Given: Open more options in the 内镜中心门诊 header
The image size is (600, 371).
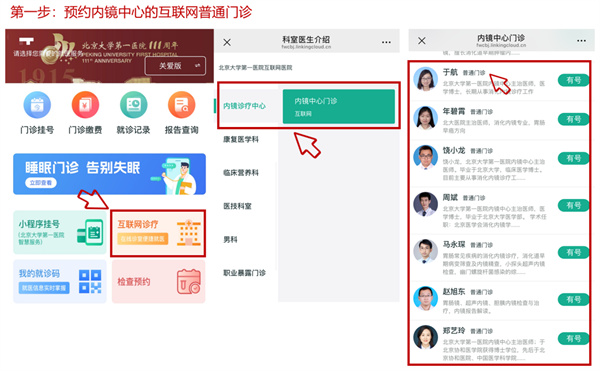Looking at the screenshot, I should [x=581, y=41].
